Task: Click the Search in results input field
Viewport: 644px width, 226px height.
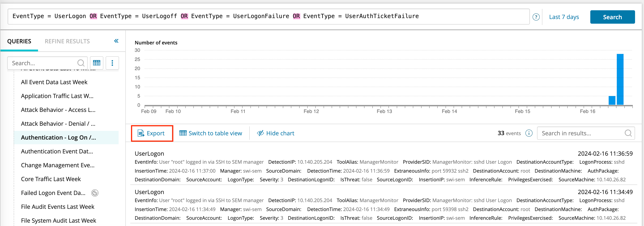Action: coord(580,133)
